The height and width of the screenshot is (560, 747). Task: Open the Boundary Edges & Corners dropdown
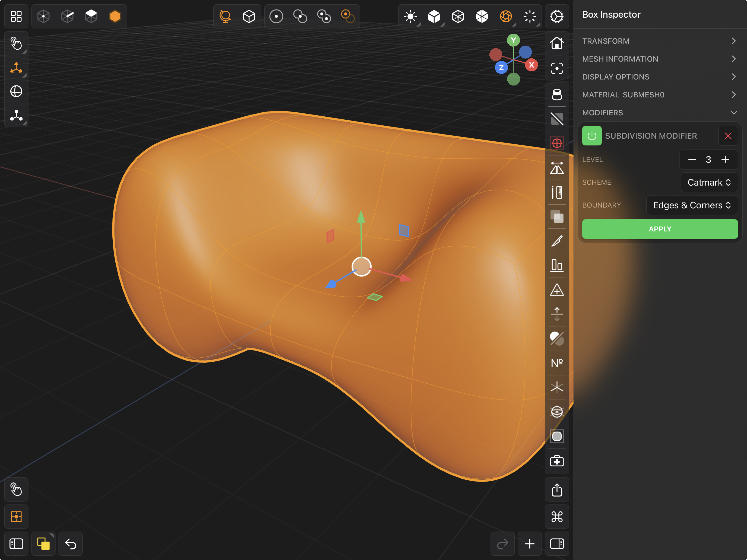[692, 205]
